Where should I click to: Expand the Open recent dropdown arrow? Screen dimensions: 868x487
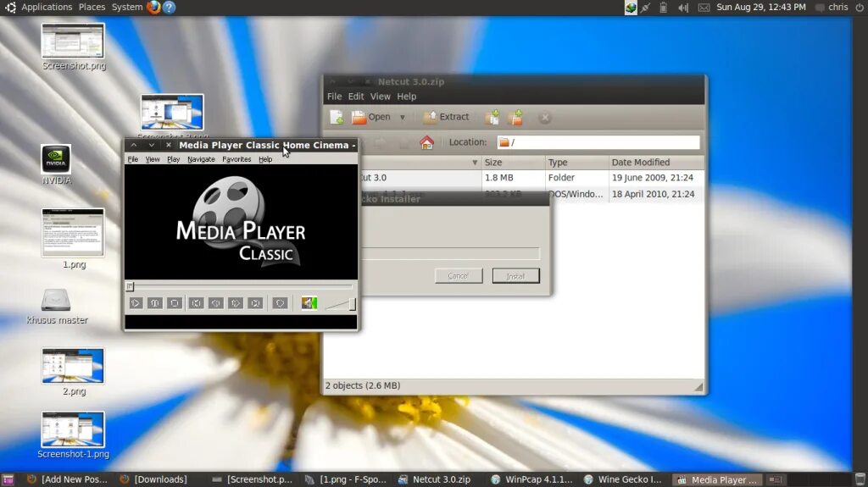tap(403, 118)
